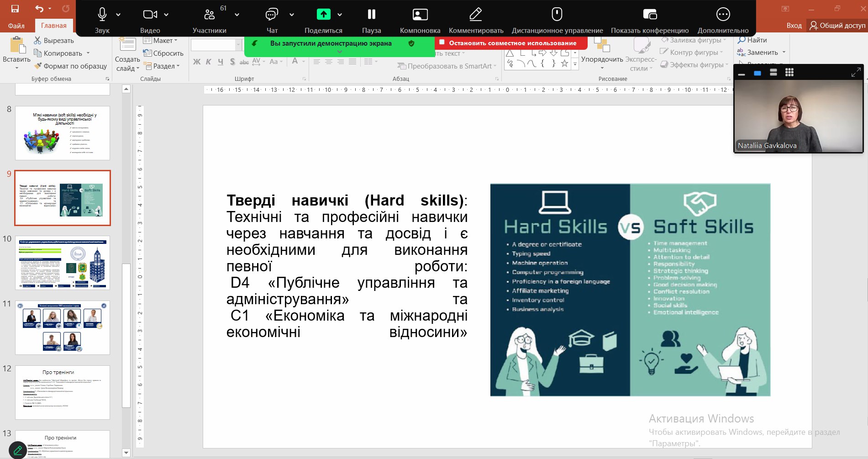Open the Макет layout dropdown

pyautogui.click(x=161, y=41)
